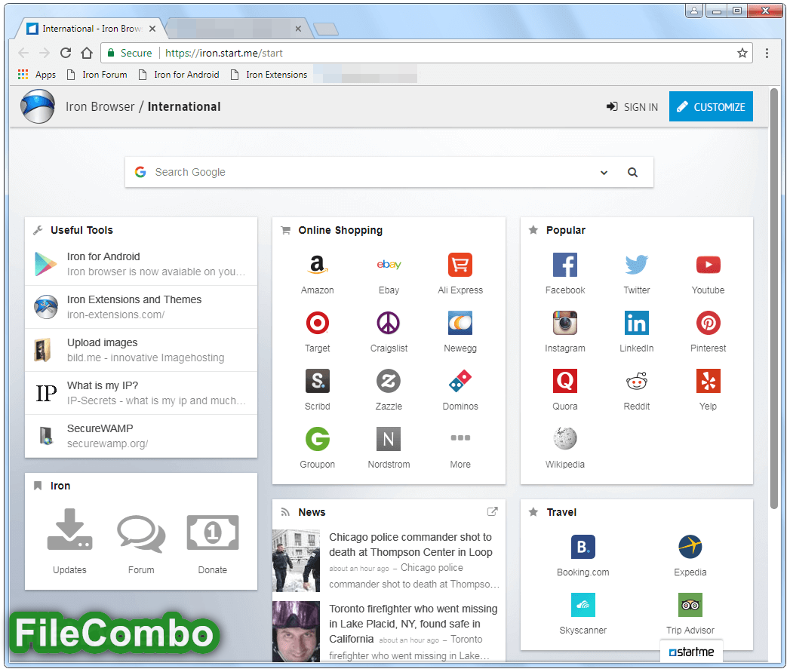Image resolution: width=790 pixels, height=672 pixels.
Task: Open the Yelp icon
Action: coord(709,381)
